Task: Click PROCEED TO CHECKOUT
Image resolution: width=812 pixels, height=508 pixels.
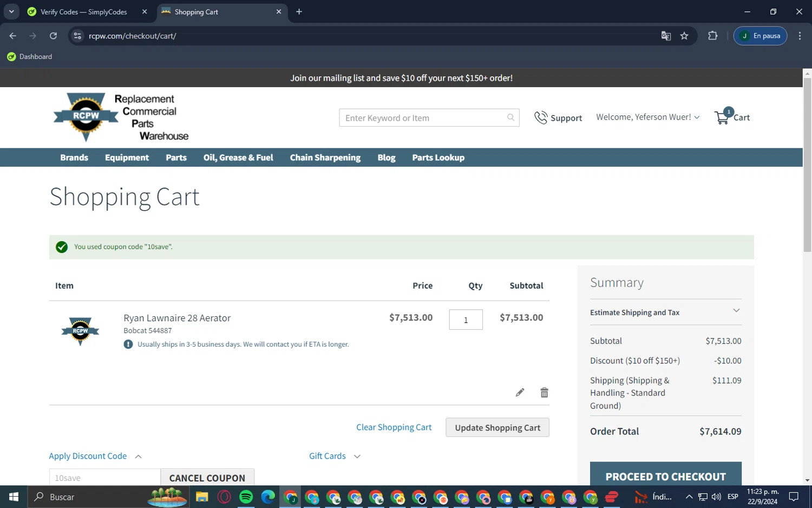Action: (665, 475)
